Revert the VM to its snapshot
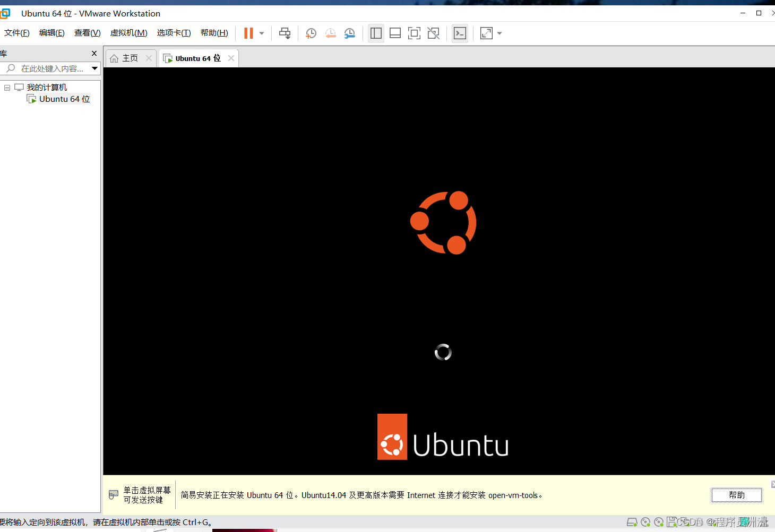The height and width of the screenshot is (532, 775). point(330,33)
